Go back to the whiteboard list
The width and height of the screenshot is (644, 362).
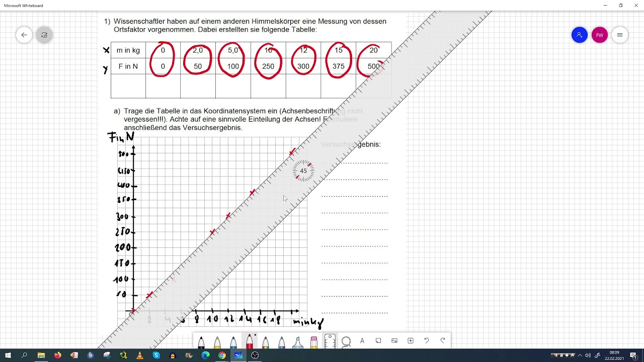(24, 35)
